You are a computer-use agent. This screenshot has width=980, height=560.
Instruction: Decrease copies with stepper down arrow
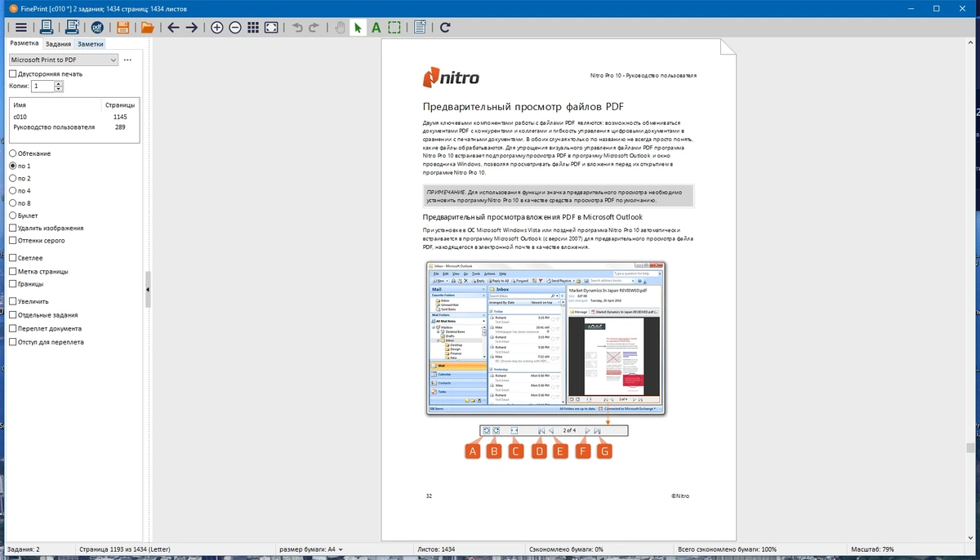[x=59, y=88]
